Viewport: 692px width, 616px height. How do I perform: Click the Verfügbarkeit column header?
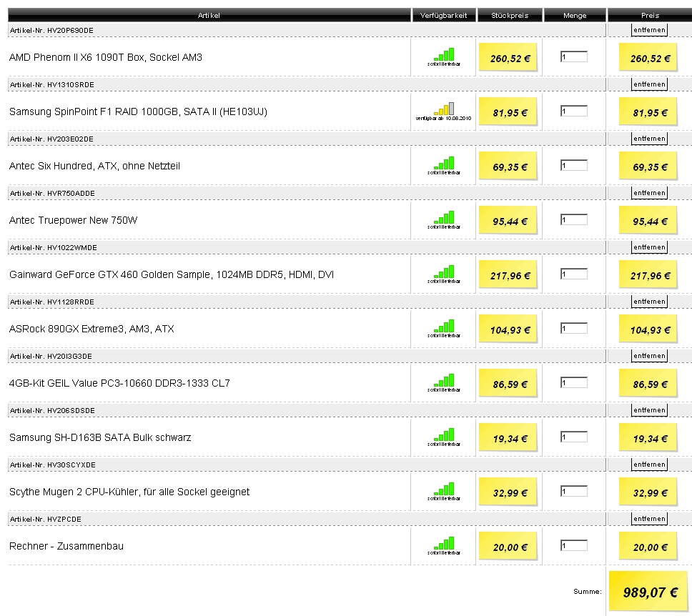pos(443,15)
